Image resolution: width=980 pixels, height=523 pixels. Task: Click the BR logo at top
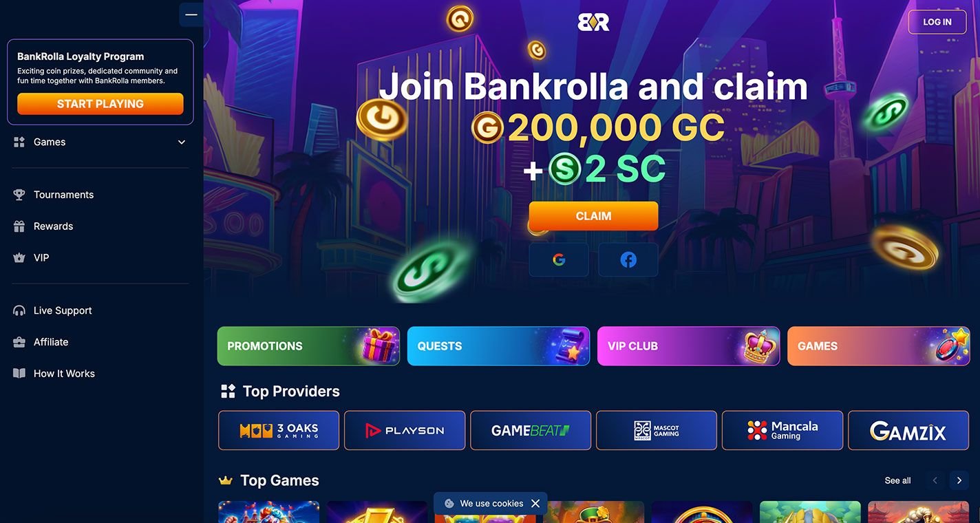[593, 22]
